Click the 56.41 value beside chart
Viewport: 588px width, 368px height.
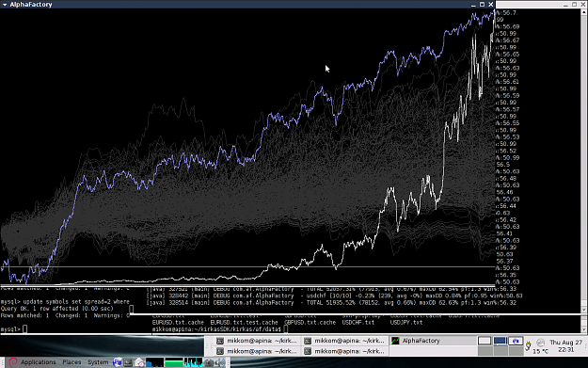tap(505, 233)
